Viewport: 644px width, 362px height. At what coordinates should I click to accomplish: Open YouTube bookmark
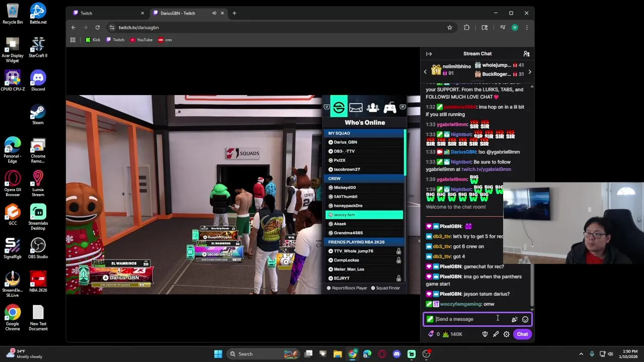click(x=141, y=40)
